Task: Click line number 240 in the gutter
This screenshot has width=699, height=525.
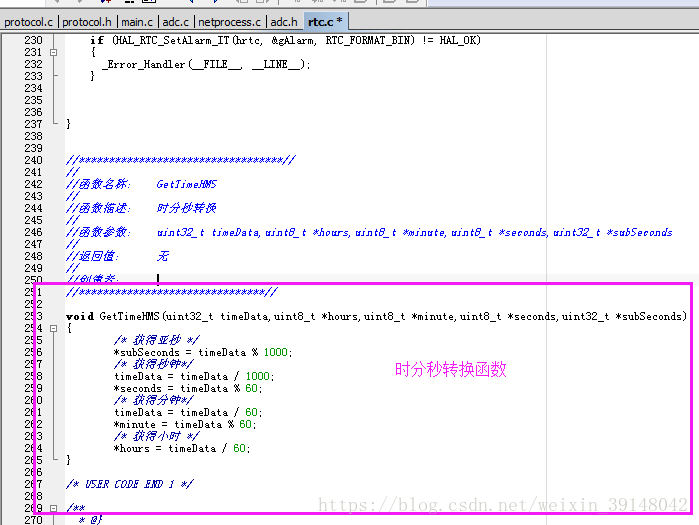Action: [x=33, y=160]
